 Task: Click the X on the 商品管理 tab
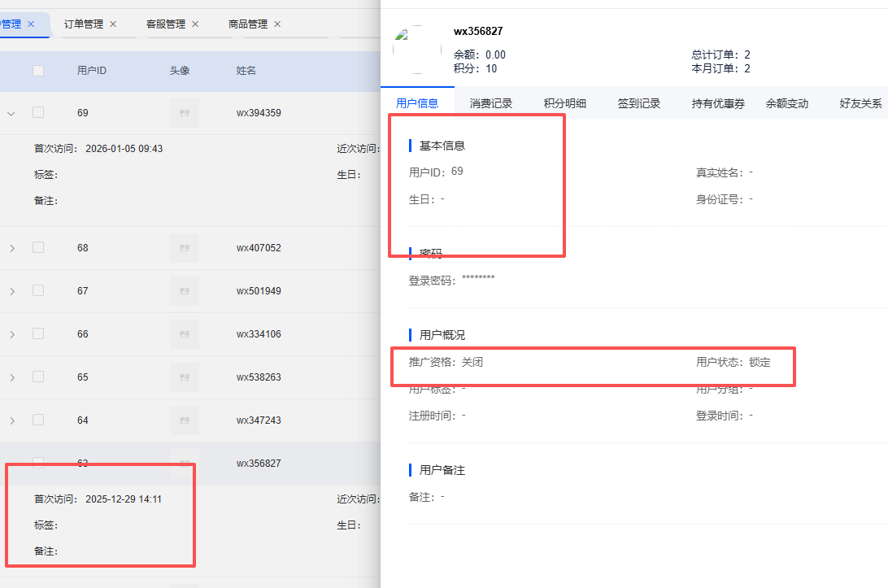(x=277, y=24)
